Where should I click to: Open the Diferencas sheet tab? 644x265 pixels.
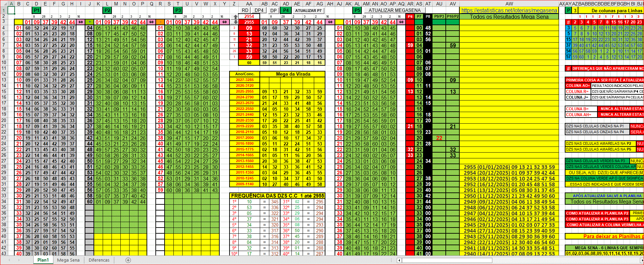(x=99, y=260)
